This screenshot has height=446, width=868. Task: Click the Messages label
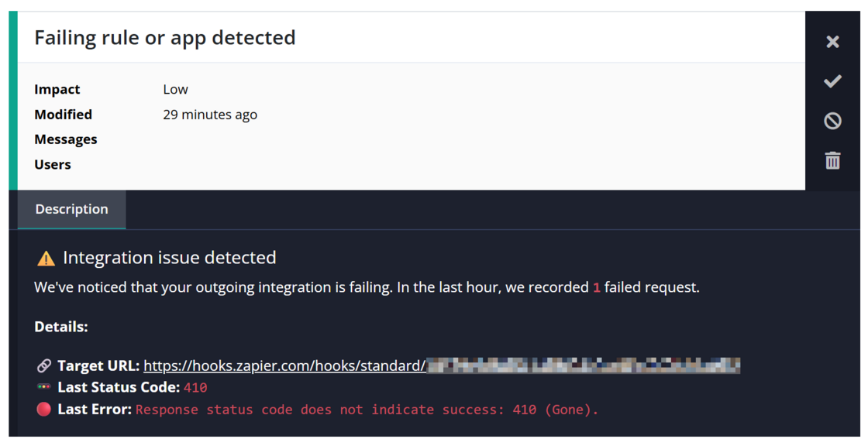pos(65,139)
